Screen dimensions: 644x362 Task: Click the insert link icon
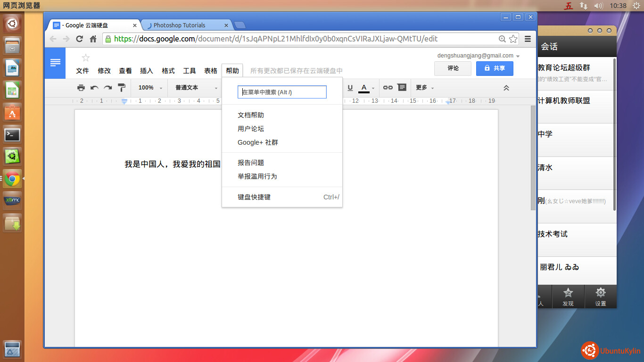388,88
